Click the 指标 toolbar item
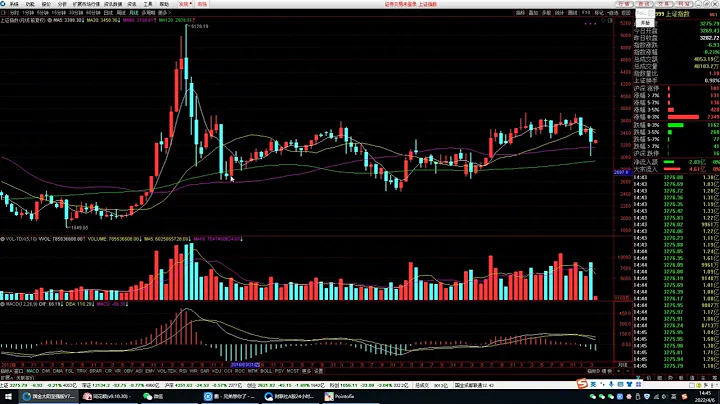The image size is (720, 404). click(x=520, y=13)
